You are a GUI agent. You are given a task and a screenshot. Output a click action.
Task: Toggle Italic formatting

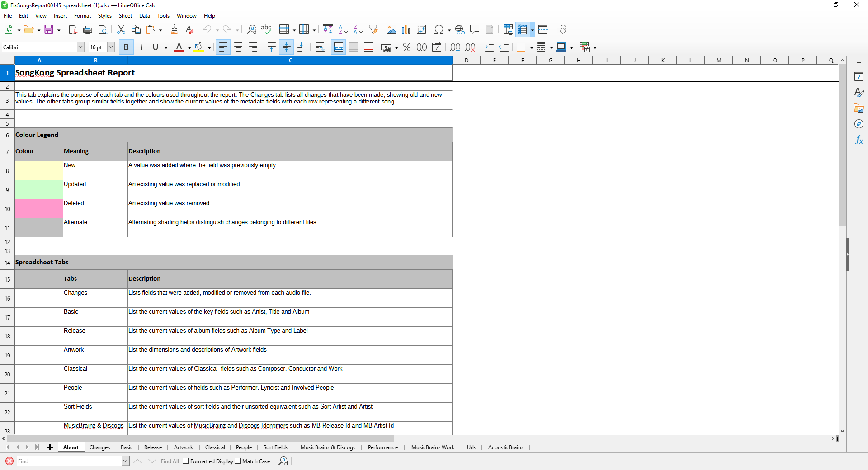click(x=141, y=47)
